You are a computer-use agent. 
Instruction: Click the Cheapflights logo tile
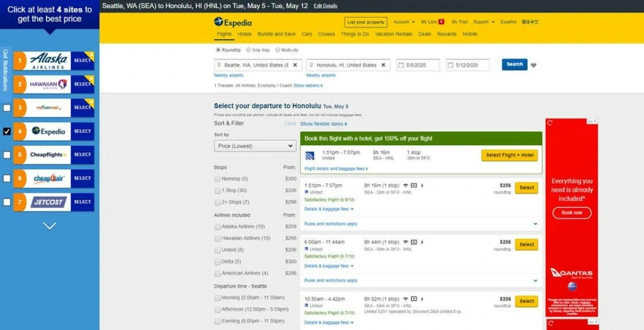coord(48,155)
